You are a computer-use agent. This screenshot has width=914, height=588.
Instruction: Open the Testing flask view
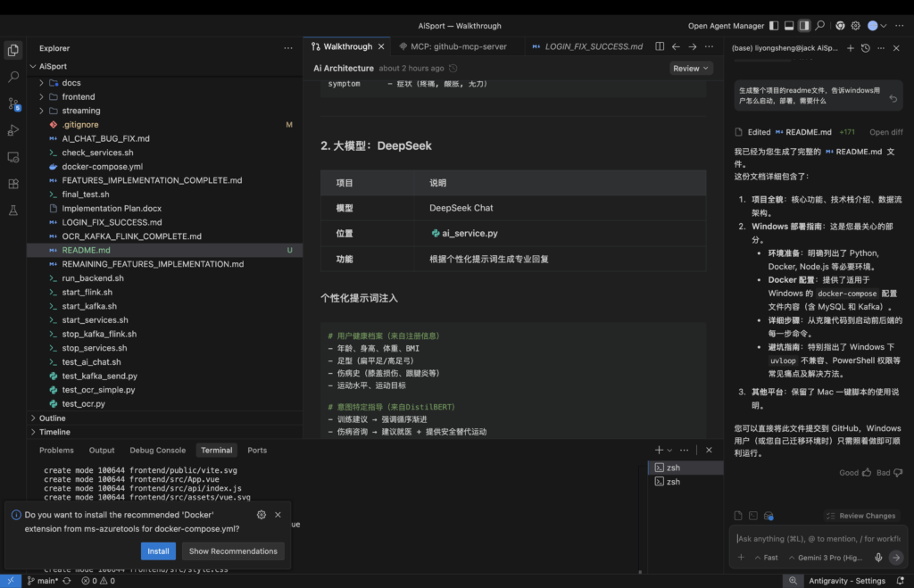tap(12, 211)
